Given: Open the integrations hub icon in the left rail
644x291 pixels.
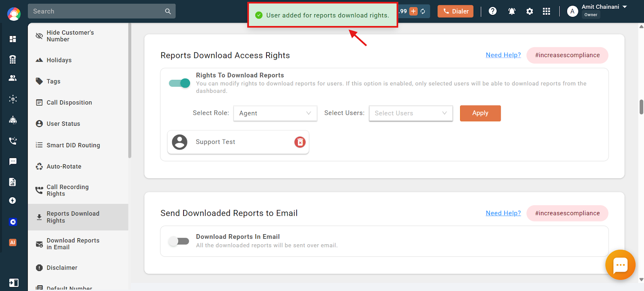Looking at the screenshot, I should pos(13,99).
